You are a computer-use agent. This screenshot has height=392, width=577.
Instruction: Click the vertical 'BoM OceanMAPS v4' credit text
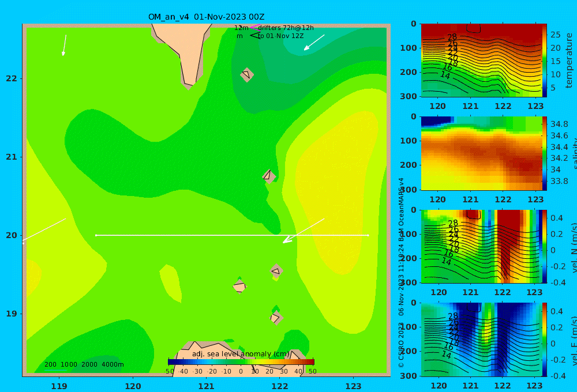(402, 209)
